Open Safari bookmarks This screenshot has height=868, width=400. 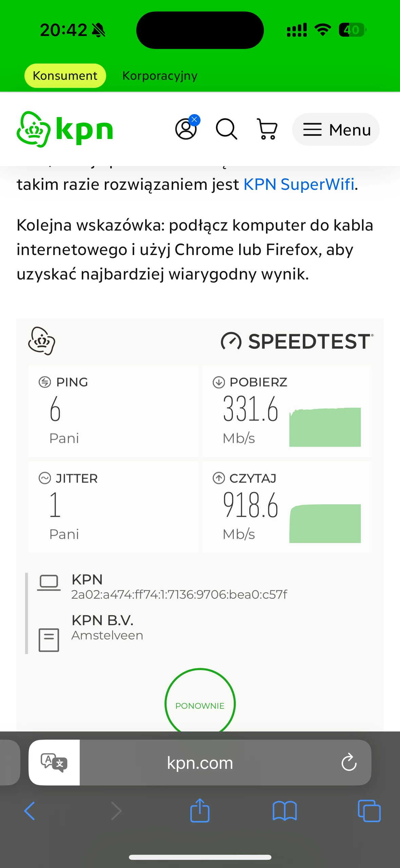point(284,811)
